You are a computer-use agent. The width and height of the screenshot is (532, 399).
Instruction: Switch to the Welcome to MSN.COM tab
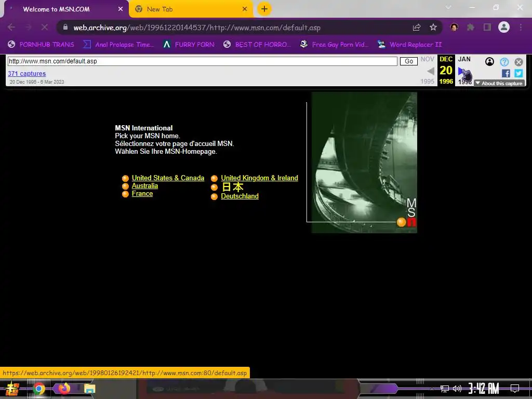pos(64,9)
